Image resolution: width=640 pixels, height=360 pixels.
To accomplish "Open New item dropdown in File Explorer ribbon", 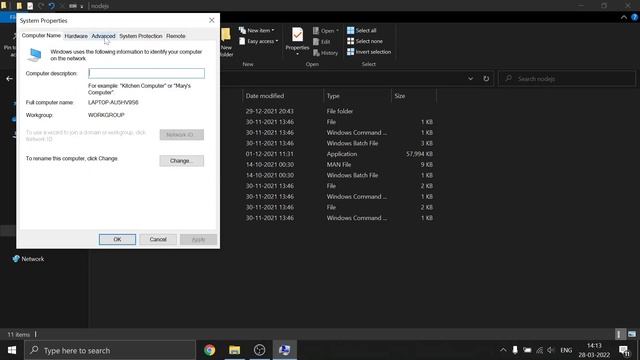I will pos(256,30).
